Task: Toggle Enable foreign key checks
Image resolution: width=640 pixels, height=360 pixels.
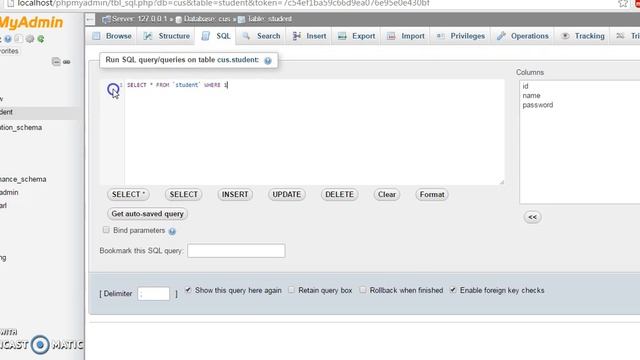Action: 453,290
